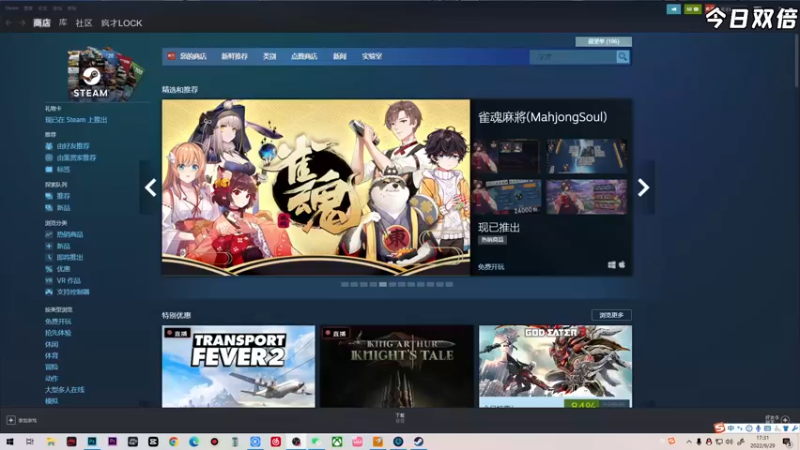Image resolution: width=800 pixels, height=450 pixels.
Task: Open 冒险 adventure genre link
Action: click(52, 367)
